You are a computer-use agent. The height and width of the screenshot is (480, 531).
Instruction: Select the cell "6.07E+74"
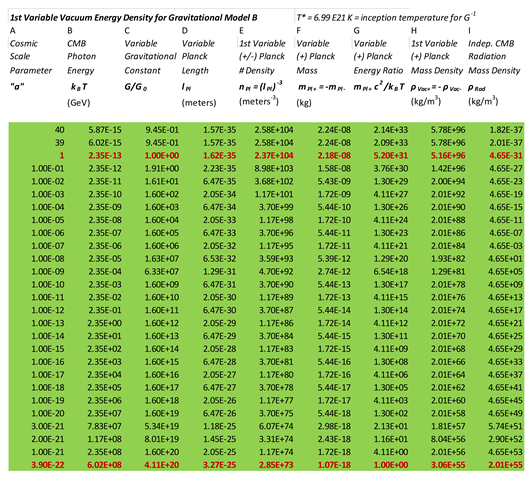click(x=276, y=426)
